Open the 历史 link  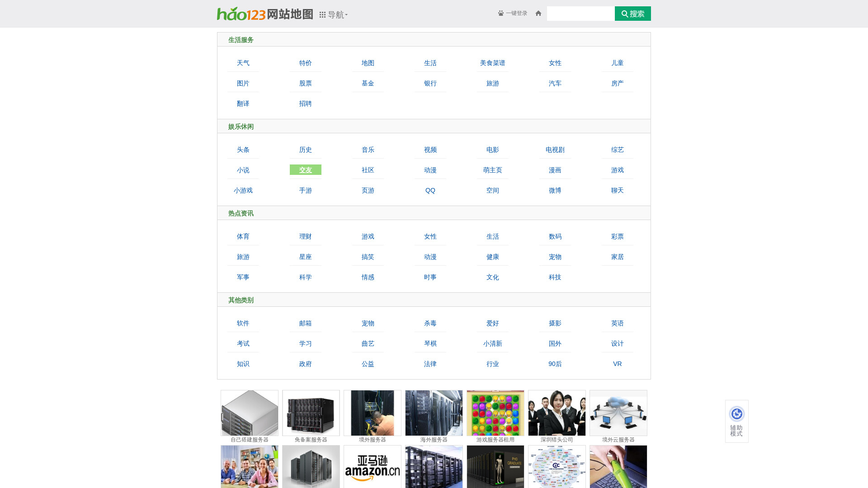point(306,150)
